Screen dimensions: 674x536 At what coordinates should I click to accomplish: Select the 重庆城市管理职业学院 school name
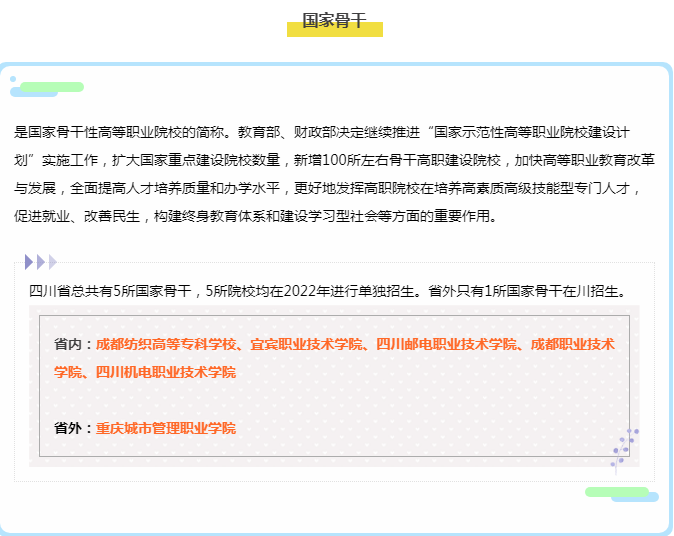[165, 428]
